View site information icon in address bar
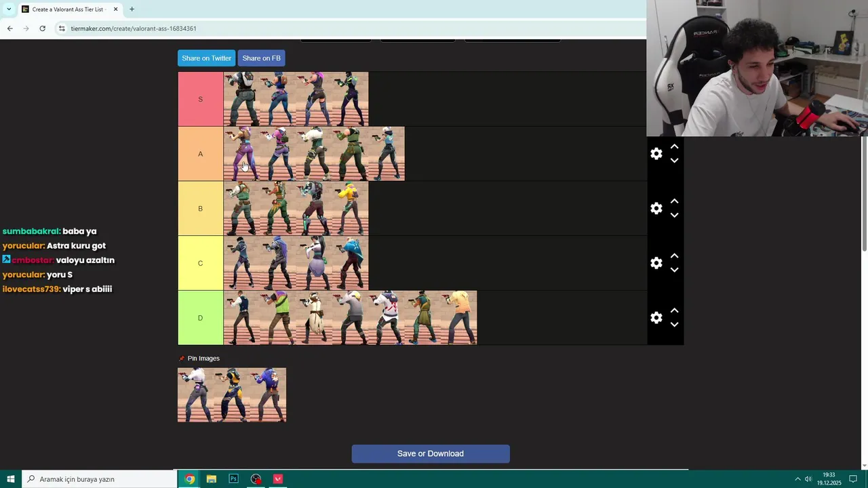 (62, 28)
